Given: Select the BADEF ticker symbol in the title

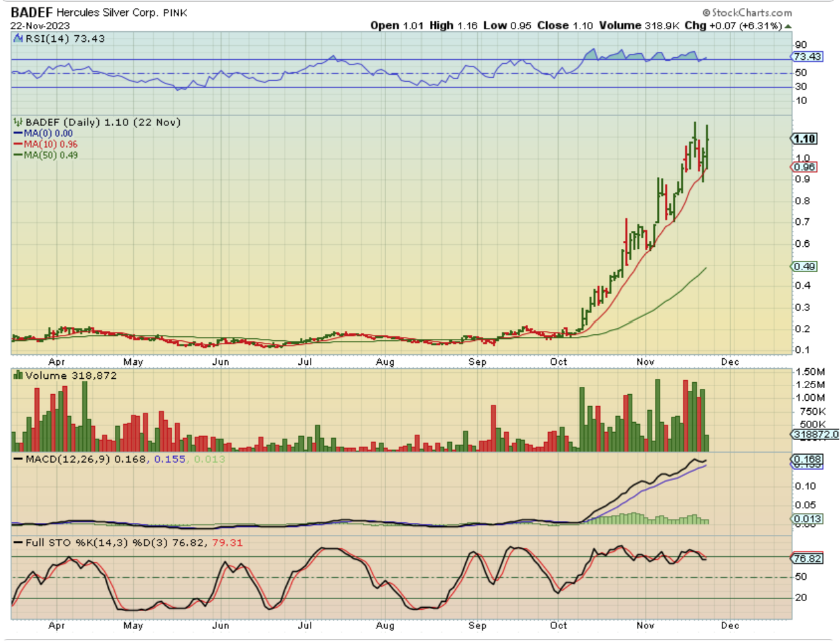Looking at the screenshot, I should pyautogui.click(x=31, y=13).
